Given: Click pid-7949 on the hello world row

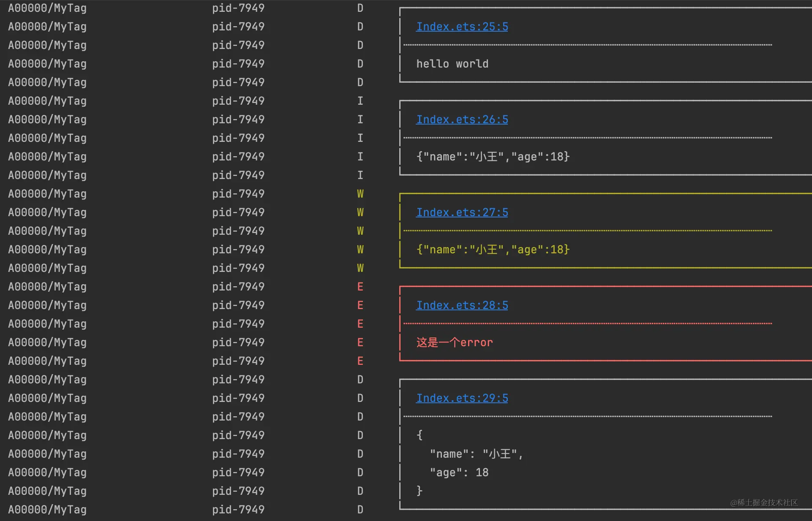Looking at the screenshot, I should tap(238, 64).
